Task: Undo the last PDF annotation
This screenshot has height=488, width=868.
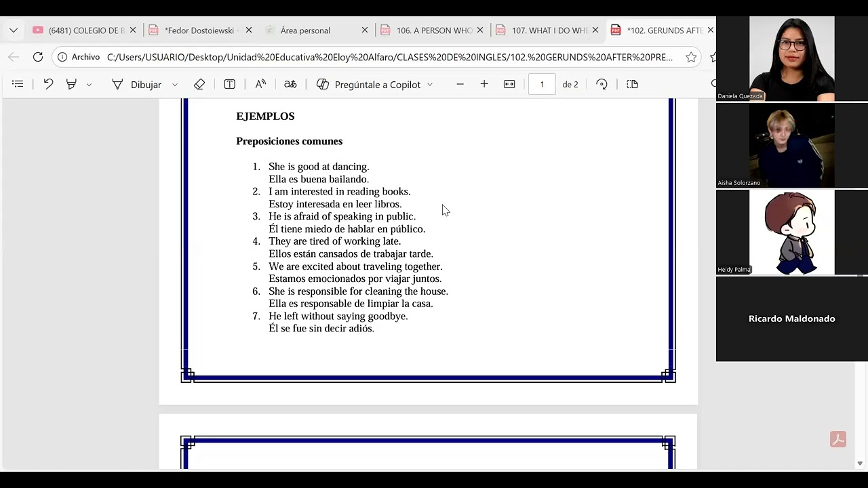Action: (x=48, y=84)
